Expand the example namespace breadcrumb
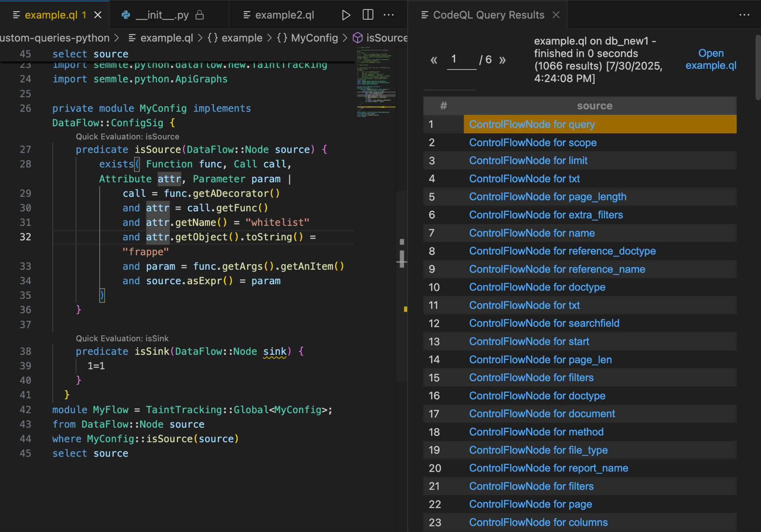The width and height of the screenshot is (761, 532). [x=242, y=38]
